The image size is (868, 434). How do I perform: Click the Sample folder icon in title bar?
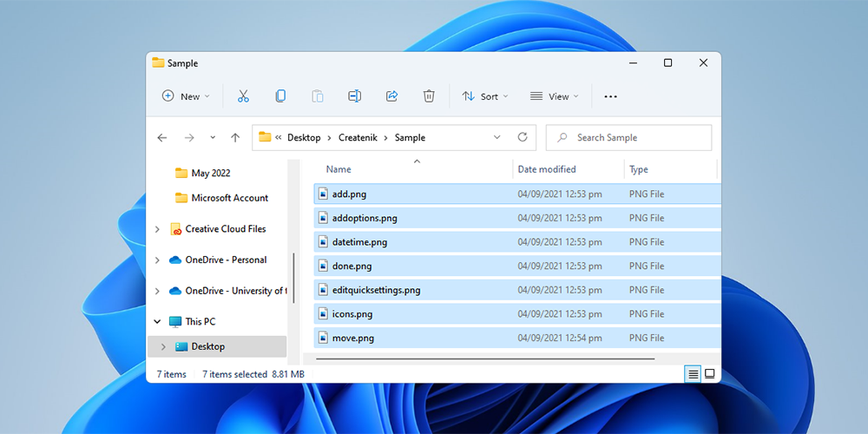pos(158,62)
